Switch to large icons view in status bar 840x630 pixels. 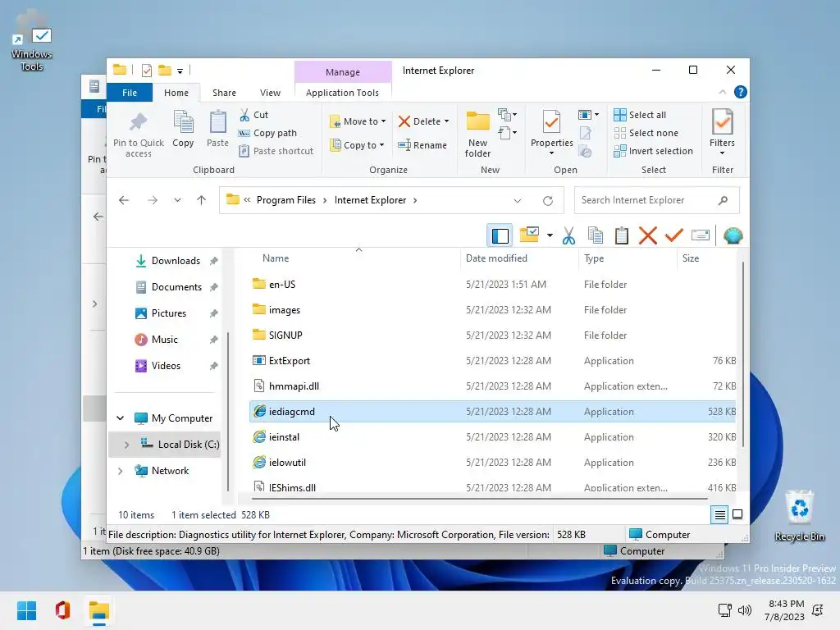(x=737, y=515)
